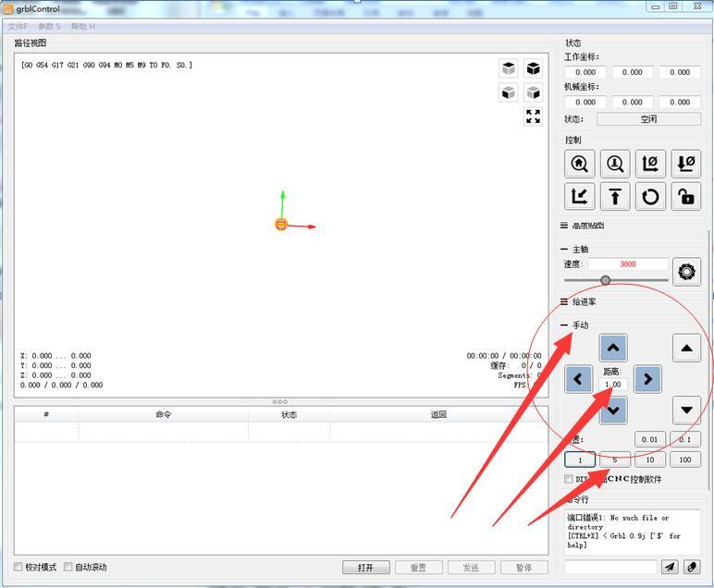This screenshot has height=588, width=714.
Task: Click the Reset circular arrow icon
Action: [650, 196]
